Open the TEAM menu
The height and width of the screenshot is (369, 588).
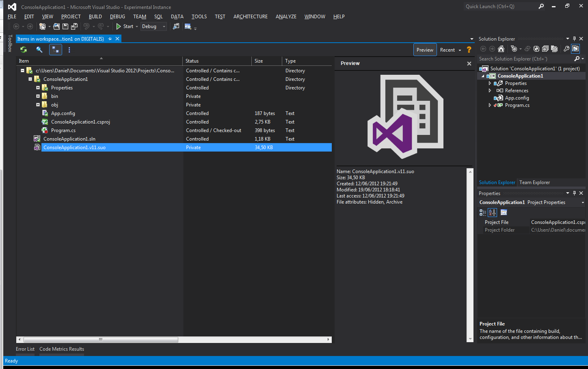click(140, 17)
